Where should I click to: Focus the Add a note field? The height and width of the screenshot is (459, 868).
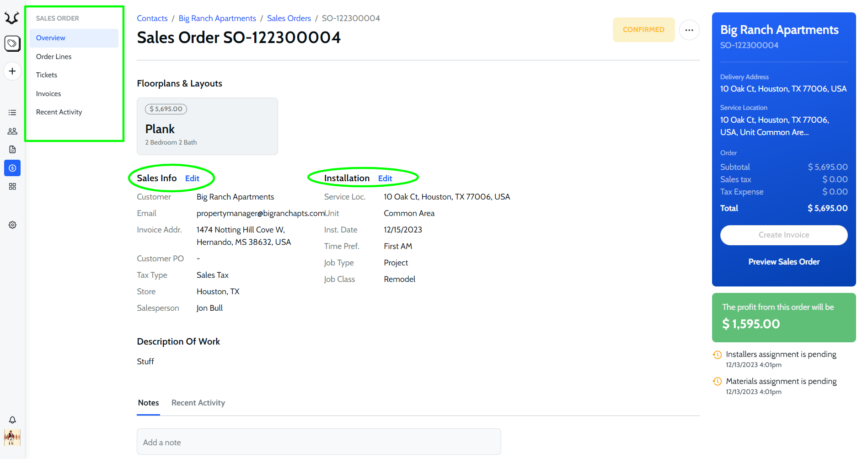coord(319,442)
